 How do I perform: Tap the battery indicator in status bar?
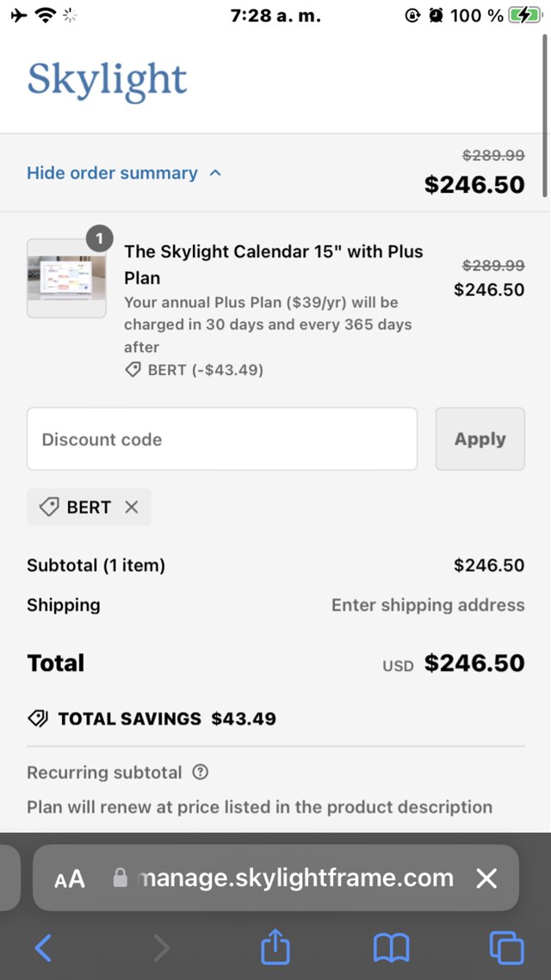526,15
